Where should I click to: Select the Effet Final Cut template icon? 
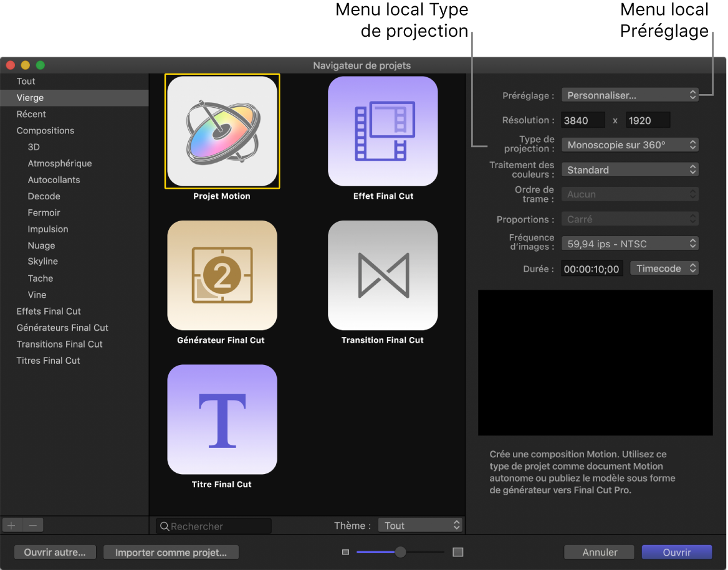[383, 131]
